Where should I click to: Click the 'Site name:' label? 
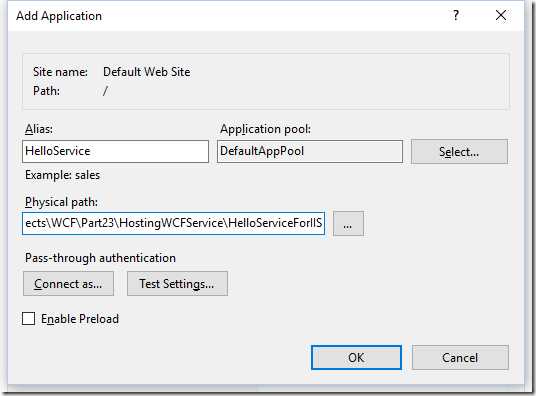(60, 72)
